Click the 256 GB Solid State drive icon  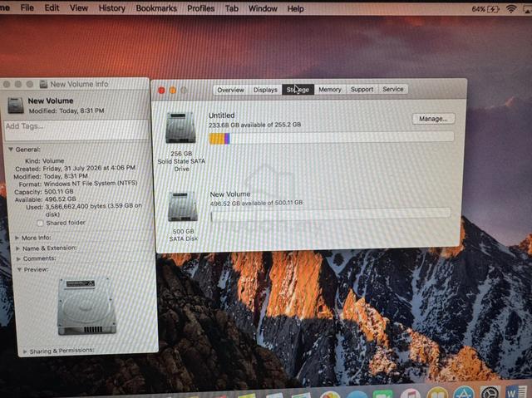[x=180, y=127]
